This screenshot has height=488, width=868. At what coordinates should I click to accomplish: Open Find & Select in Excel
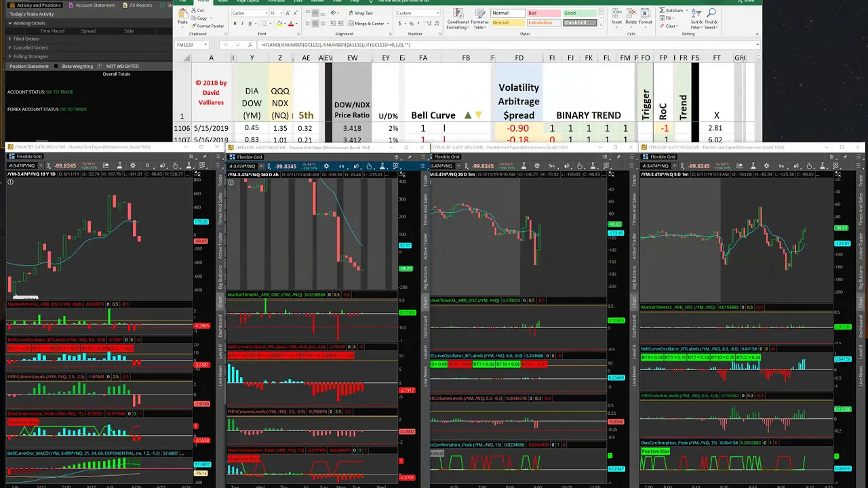click(x=711, y=19)
